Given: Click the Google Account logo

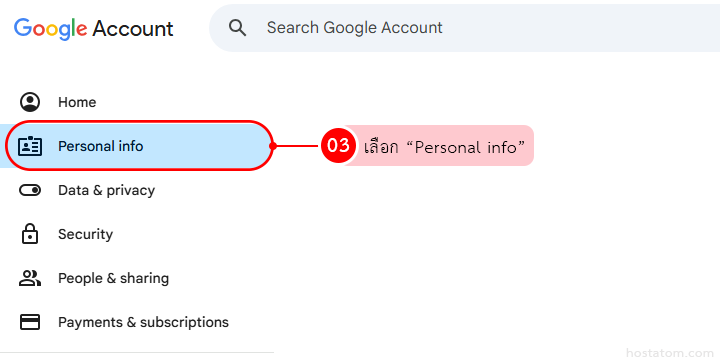Looking at the screenshot, I should 94,28.
